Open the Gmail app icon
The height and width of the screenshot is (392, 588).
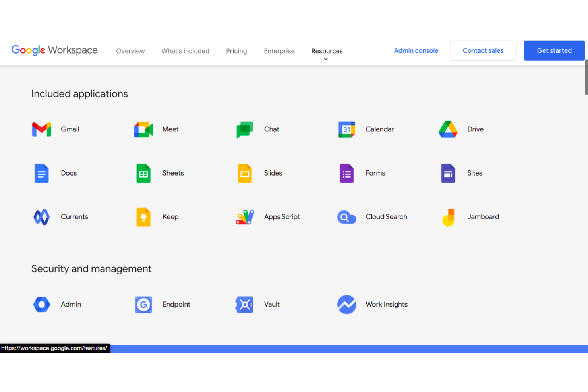41,129
